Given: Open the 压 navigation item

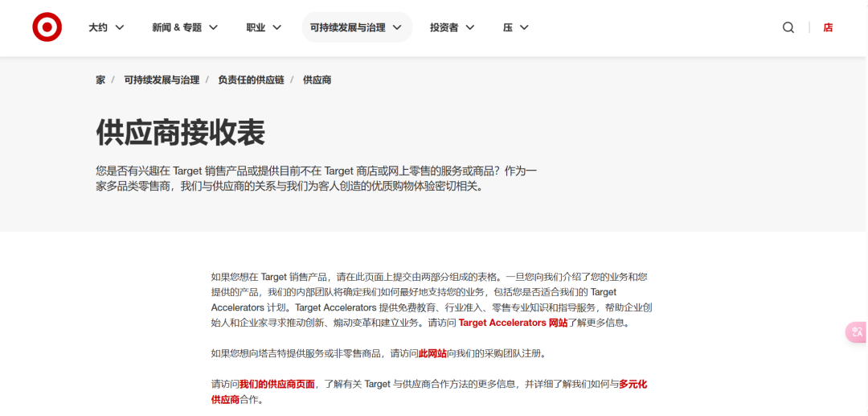Looking at the screenshot, I should [508, 27].
